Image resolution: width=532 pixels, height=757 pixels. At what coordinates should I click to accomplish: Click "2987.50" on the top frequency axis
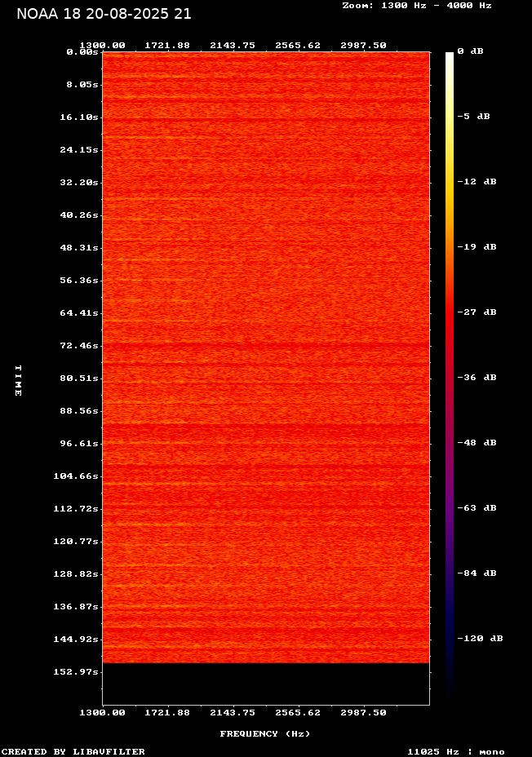364,46
